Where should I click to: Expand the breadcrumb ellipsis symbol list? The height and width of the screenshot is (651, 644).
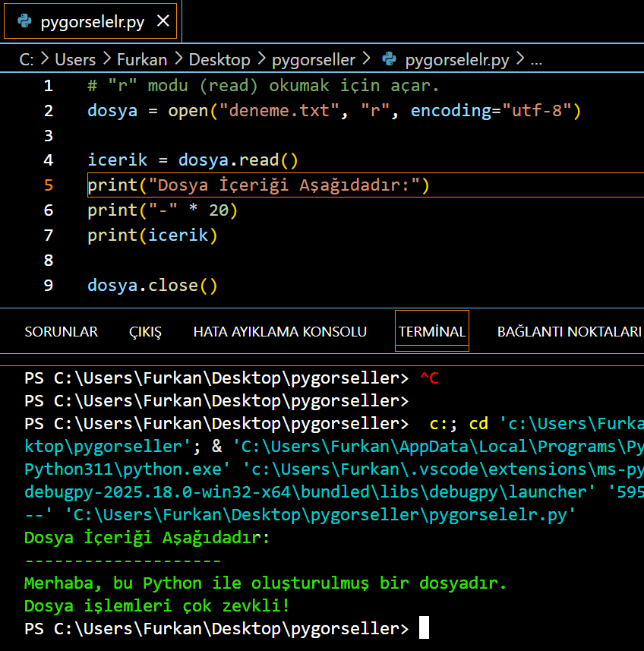[536, 59]
